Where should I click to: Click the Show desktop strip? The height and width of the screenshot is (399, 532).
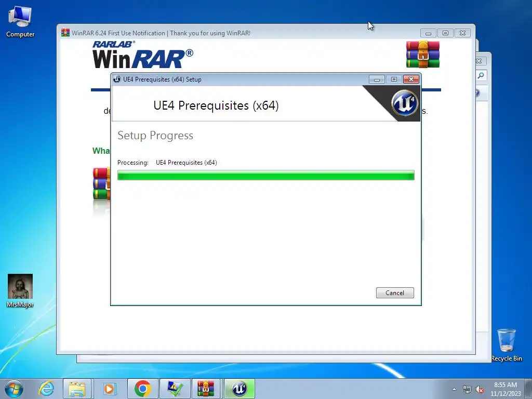[x=528, y=389]
